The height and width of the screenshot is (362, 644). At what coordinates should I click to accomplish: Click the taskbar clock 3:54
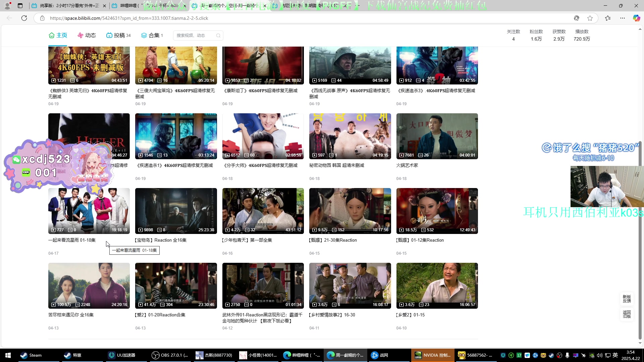pyautogui.click(x=630, y=355)
